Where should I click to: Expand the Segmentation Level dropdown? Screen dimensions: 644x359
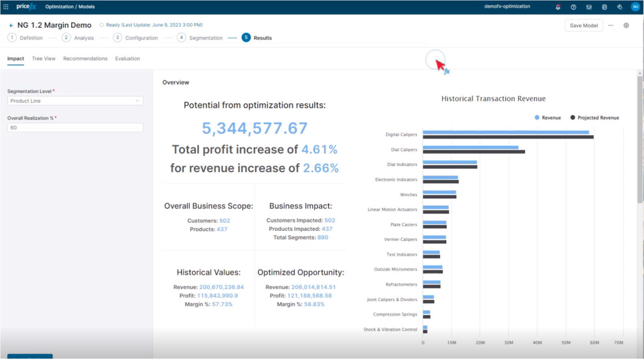coord(75,101)
